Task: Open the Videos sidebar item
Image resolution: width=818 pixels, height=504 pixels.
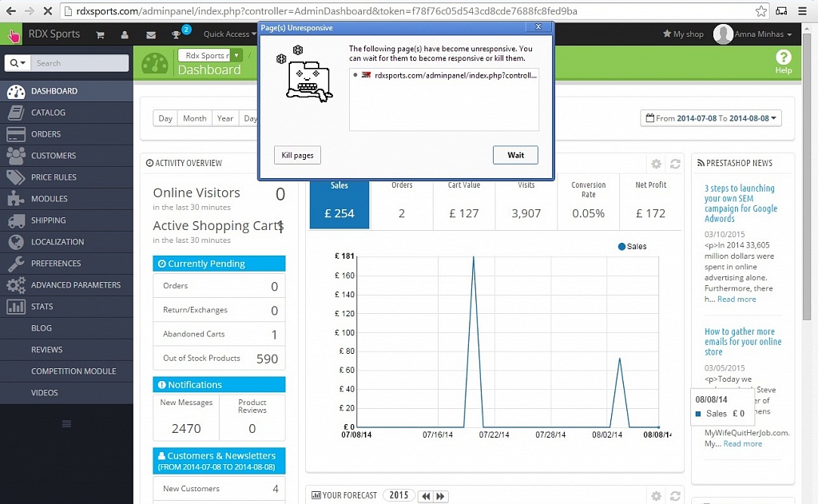Action: pos(67,393)
